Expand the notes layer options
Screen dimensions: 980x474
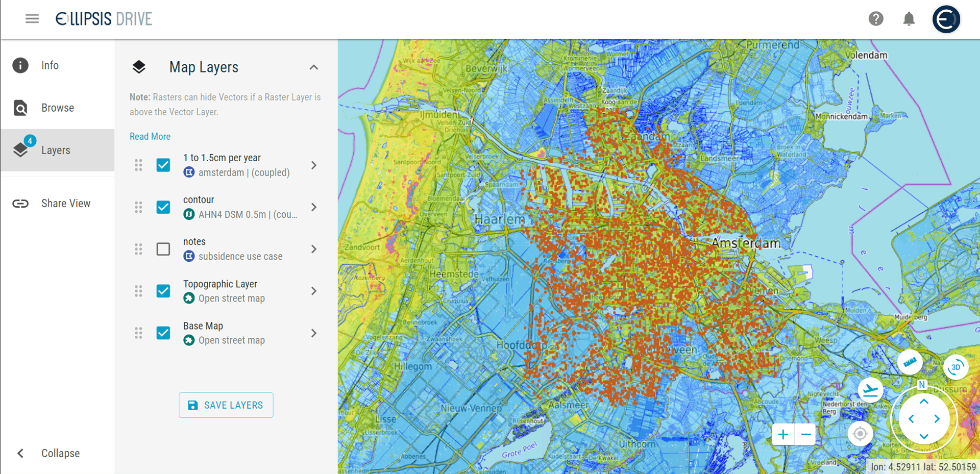click(314, 249)
